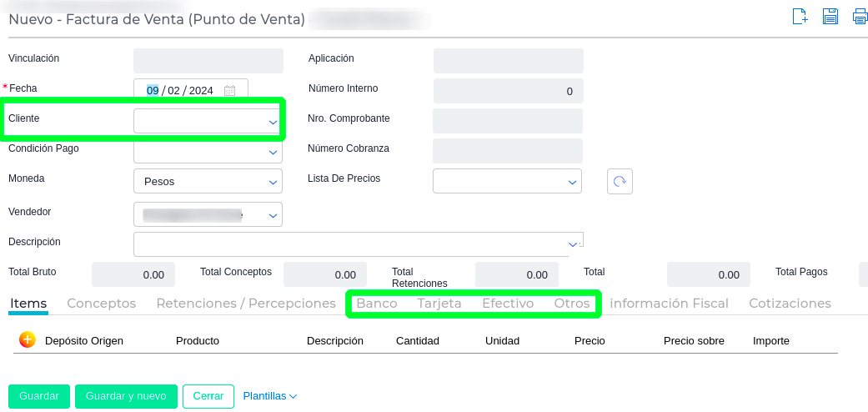Expand the Lista De Precios dropdown

(x=572, y=181)
